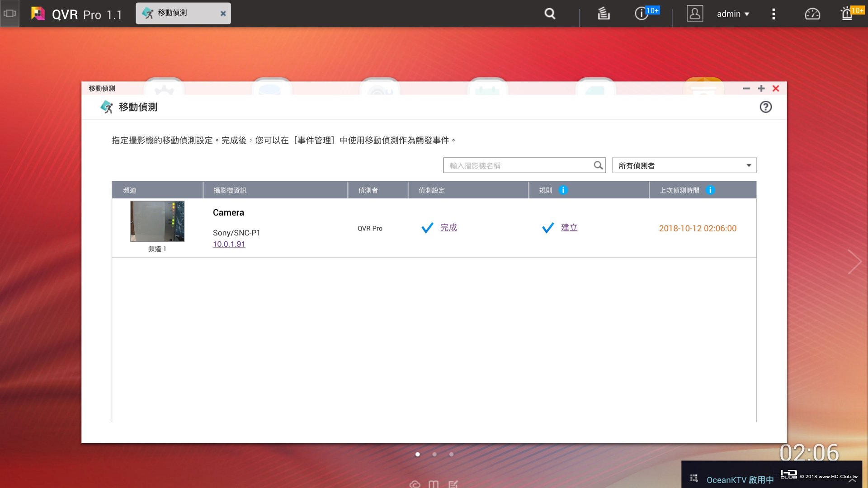The width and height of the screenshot is (868, 488).
Task: Open the search magnifier in top bar
Action: pos(550,14)
